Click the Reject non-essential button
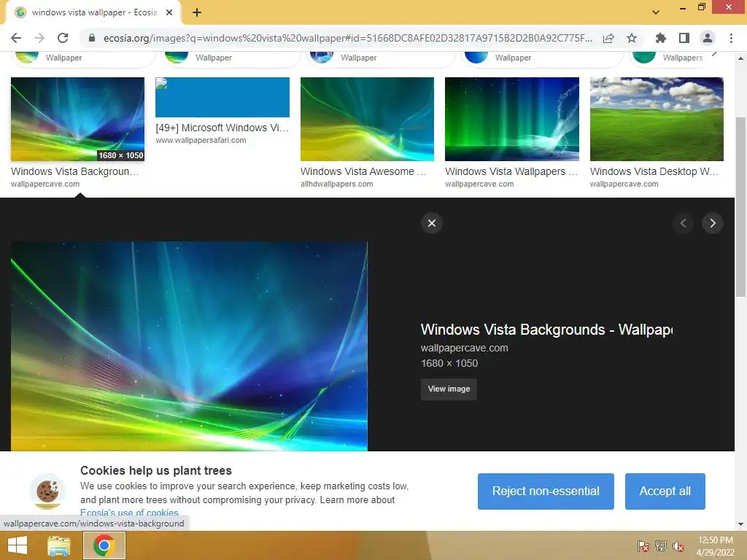The height and width of the screenshot is (560, 747). 546,491
